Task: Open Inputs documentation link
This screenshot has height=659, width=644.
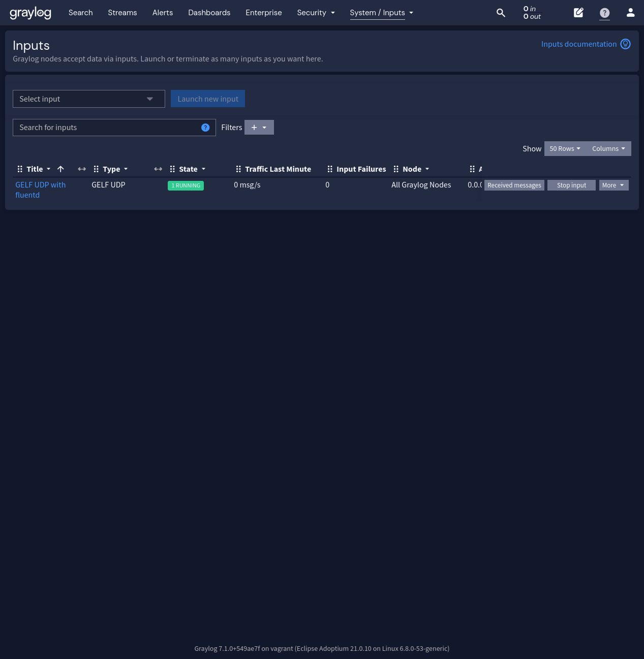Action: [579, 44]
